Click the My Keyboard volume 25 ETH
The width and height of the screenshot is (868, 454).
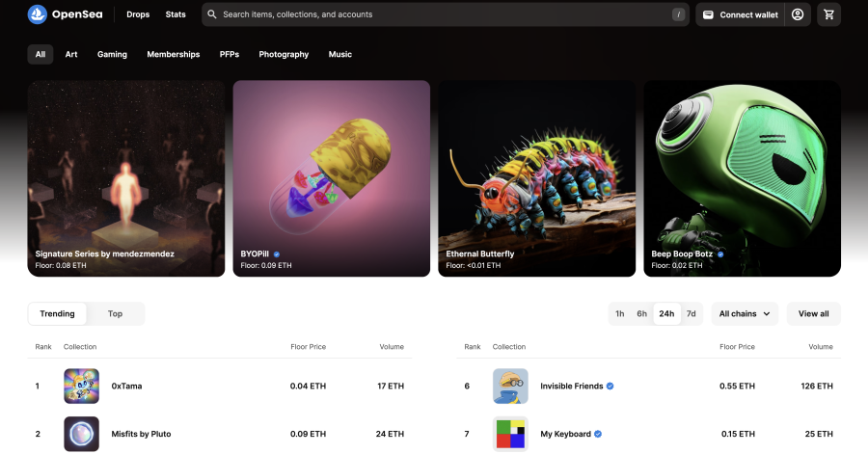coord(819,434)
